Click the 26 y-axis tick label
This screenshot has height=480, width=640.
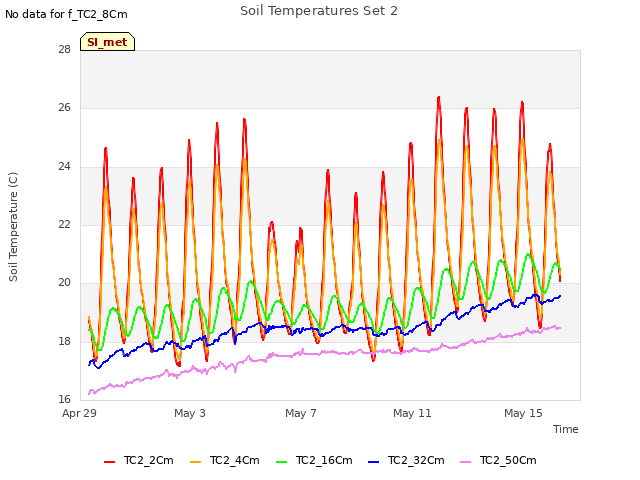click(64, 107)
